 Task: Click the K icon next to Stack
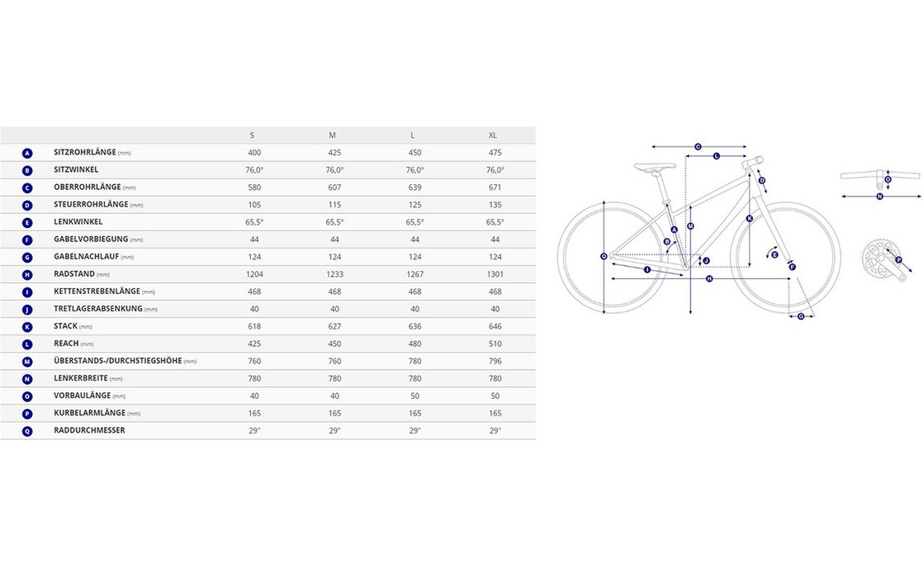[27, 326]
